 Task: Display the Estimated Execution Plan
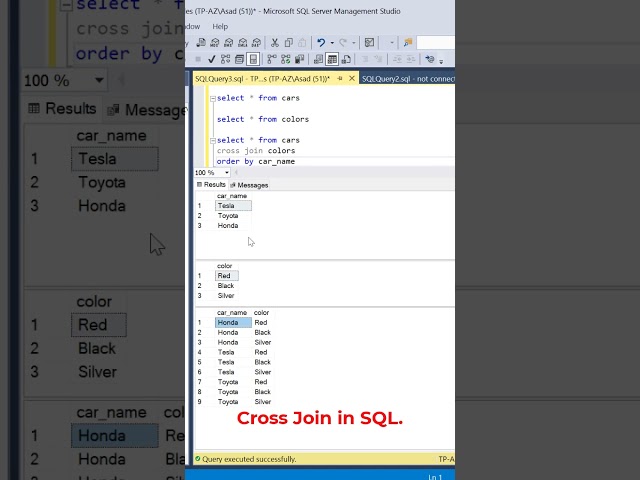pyautogui.click(x=225, y=60)
